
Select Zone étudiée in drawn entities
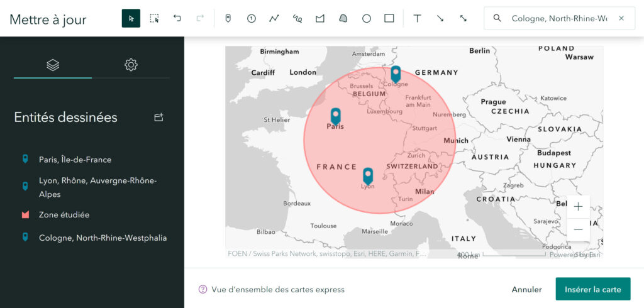tap(64, 215)
